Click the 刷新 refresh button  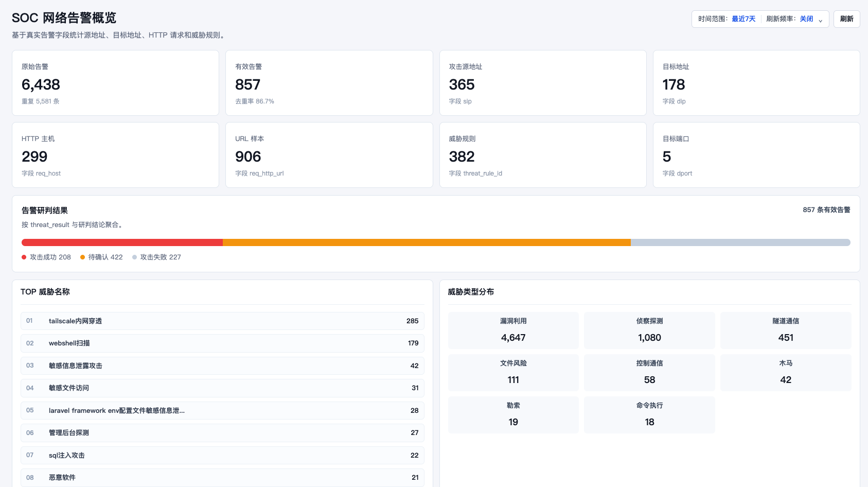846,19
